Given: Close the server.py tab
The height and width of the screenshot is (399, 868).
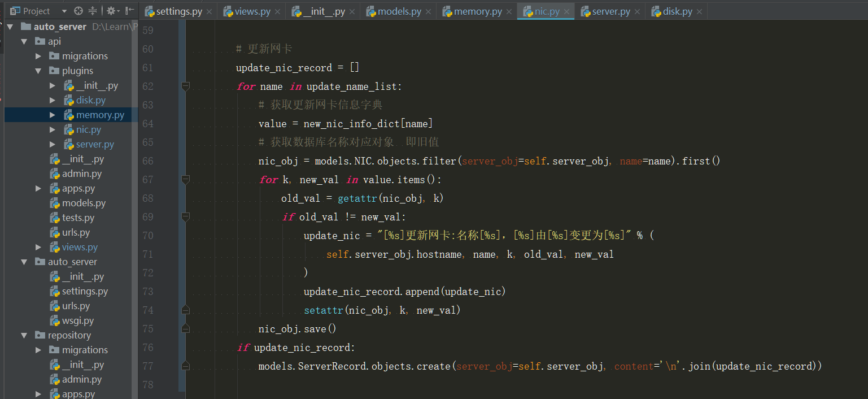Looking at the screenshot, I should [x=638, y=11].
